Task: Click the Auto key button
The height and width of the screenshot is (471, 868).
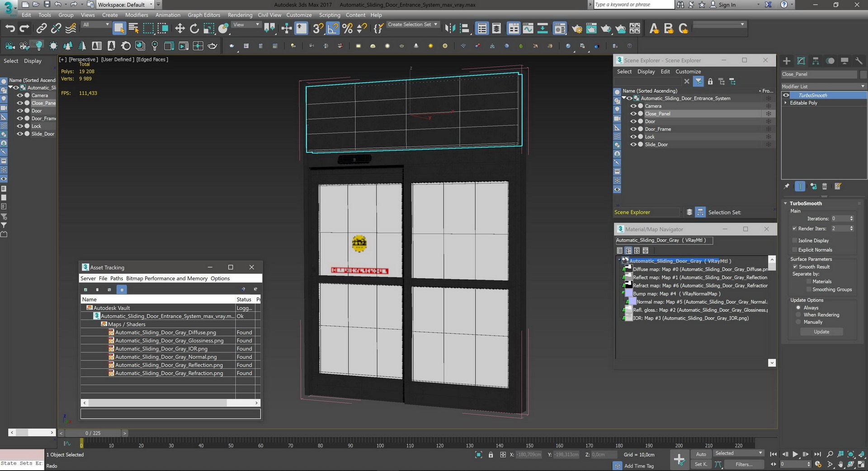Action: pos(701,454)
